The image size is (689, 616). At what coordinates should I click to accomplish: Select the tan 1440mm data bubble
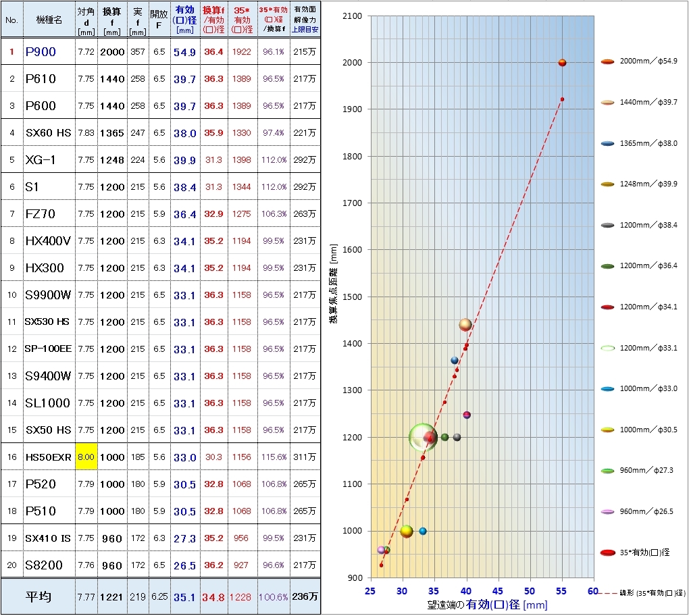(x=465, y=325)
